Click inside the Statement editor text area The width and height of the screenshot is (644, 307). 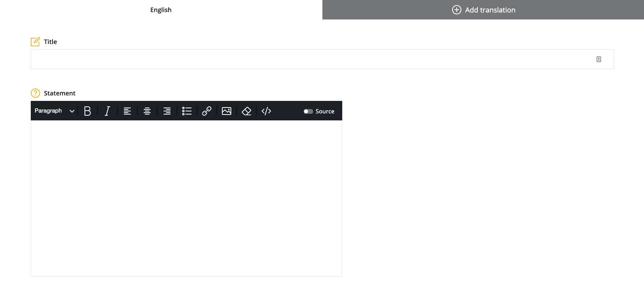coord(187,198)
